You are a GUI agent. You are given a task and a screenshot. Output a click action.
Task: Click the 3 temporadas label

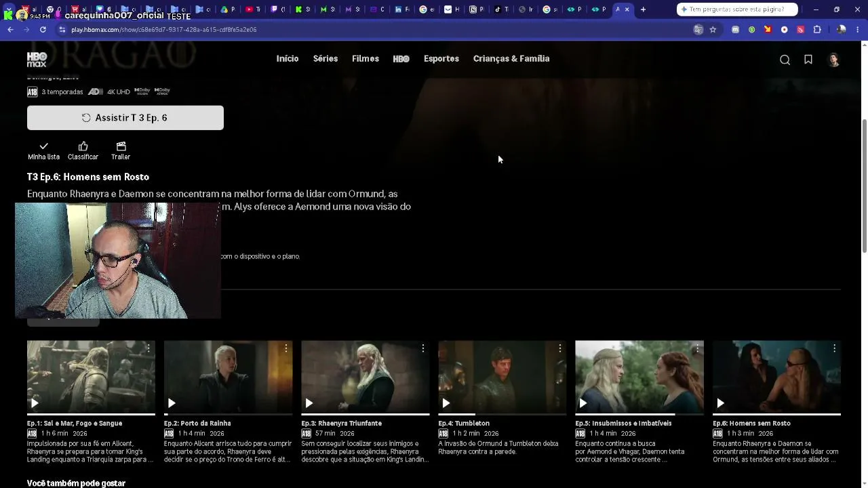pos(62,92)
